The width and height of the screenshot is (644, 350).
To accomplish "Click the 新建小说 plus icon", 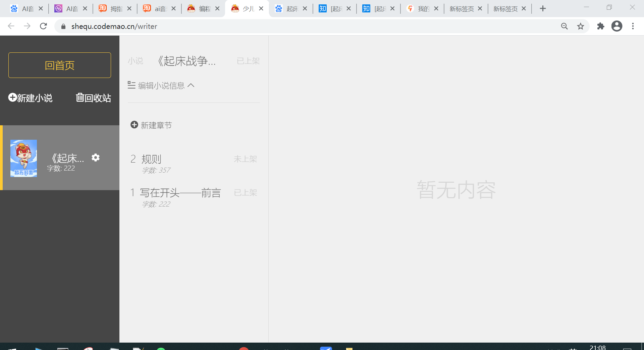I will [x=12, y=97].
